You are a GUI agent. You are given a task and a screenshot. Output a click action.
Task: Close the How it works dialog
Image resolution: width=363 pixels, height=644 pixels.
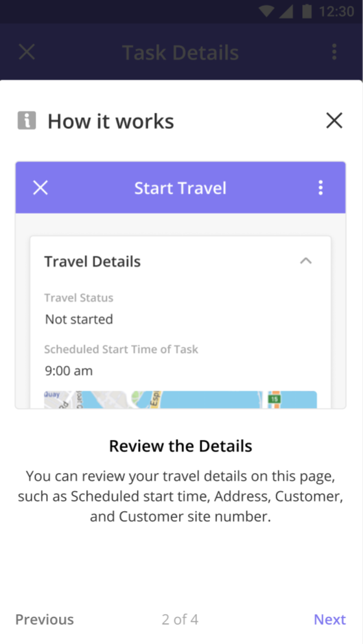(334, 121)
